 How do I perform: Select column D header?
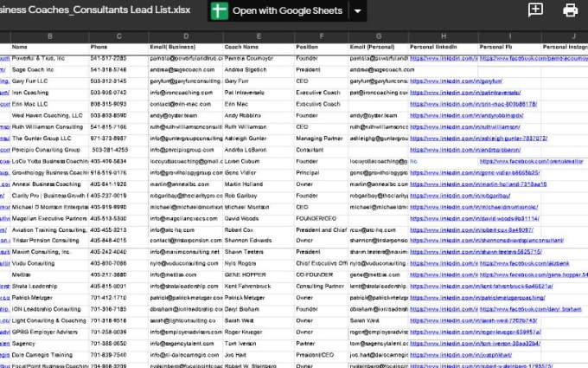click(x=186, y=36)
